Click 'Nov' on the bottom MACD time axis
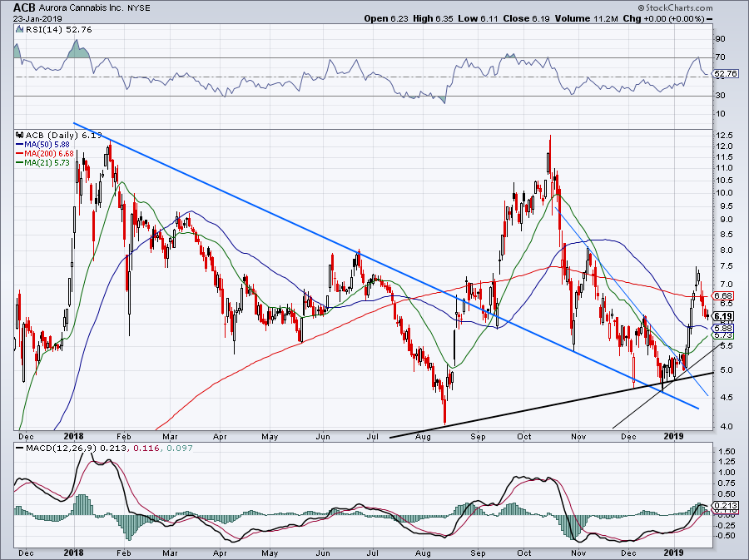Screen dimensions: 749x560 pos(578,553)
